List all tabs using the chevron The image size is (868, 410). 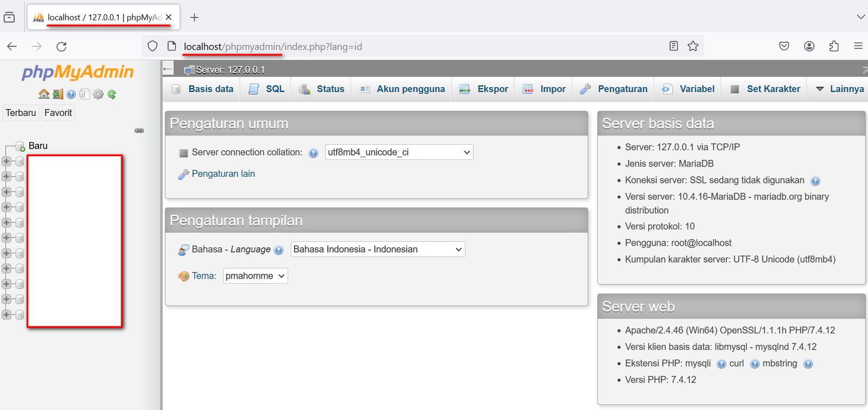tap(860, 17)
